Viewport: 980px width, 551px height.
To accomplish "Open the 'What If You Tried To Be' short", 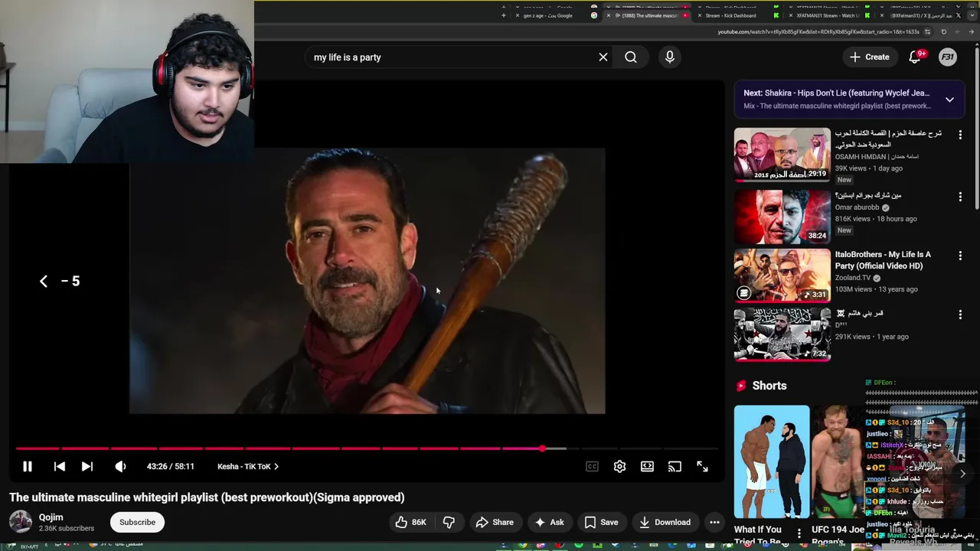I will pos(772,462).
